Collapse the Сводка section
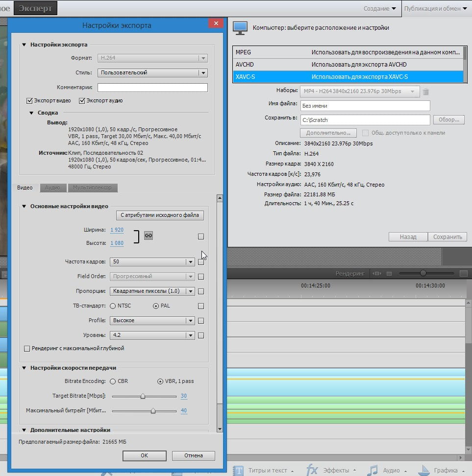 31,113
